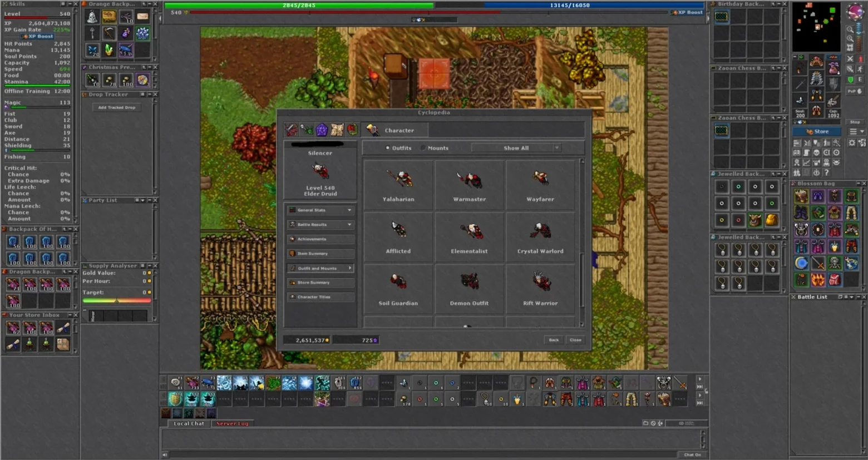Open the Store Summary page

(x=321, y=283)
